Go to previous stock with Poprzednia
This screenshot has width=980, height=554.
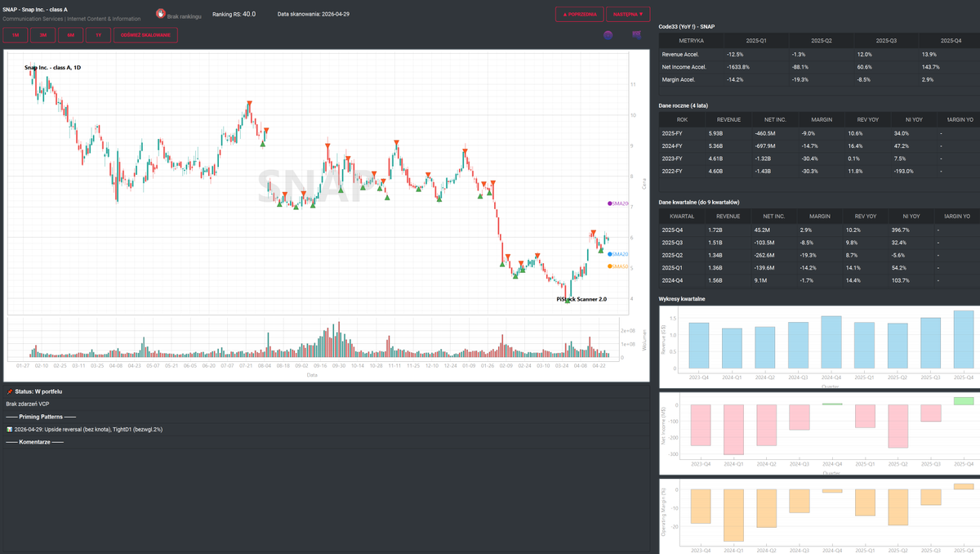pyautogui.click(x=580, y=14)
